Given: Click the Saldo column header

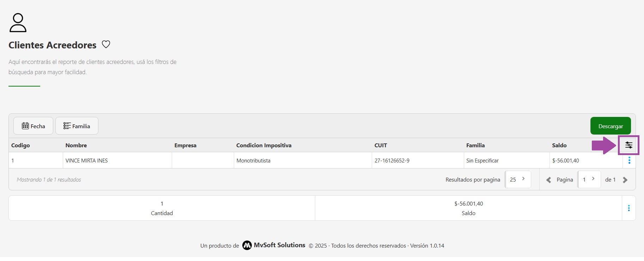Looking at the screenshot, I should point(559,146).
